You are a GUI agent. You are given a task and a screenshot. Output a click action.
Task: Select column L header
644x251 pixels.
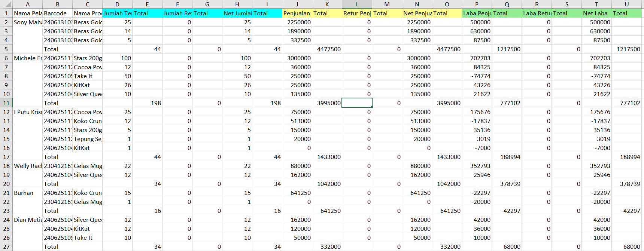point(357,4)
